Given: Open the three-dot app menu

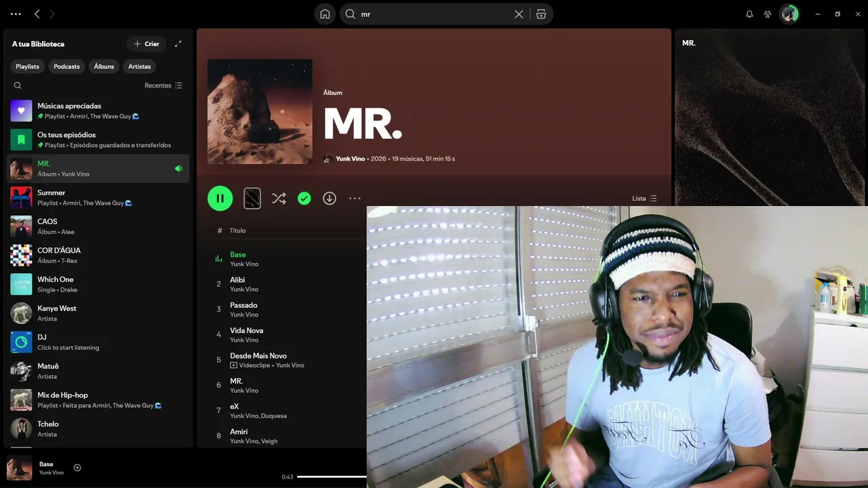Looking at the screenshot, I should 16,14.
